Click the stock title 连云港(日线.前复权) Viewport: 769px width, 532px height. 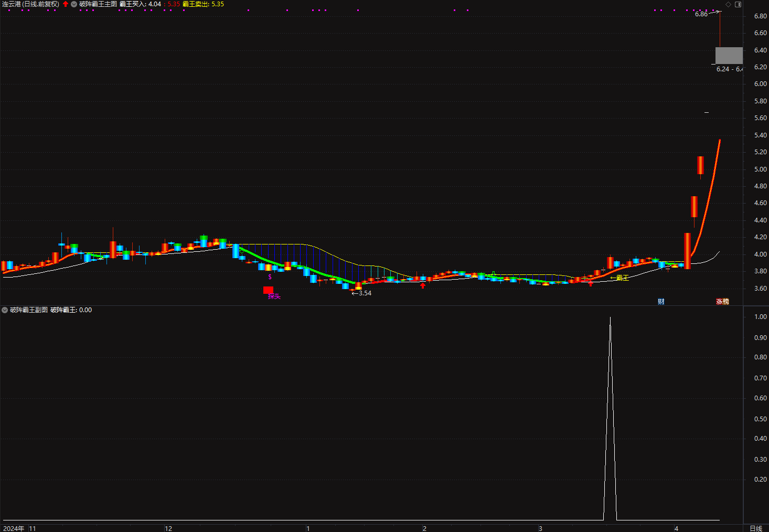click(x=30, y=4)
